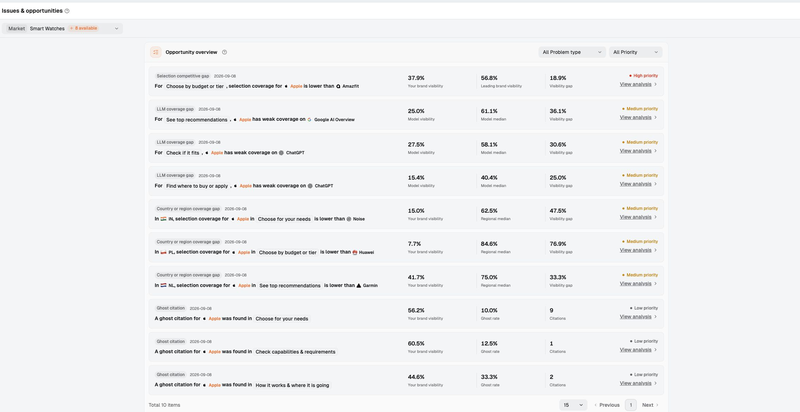Click ChatGPT icon in Check if it fits row
The width and height of the screenshot is (800, 412).
[x=281, y=152]
